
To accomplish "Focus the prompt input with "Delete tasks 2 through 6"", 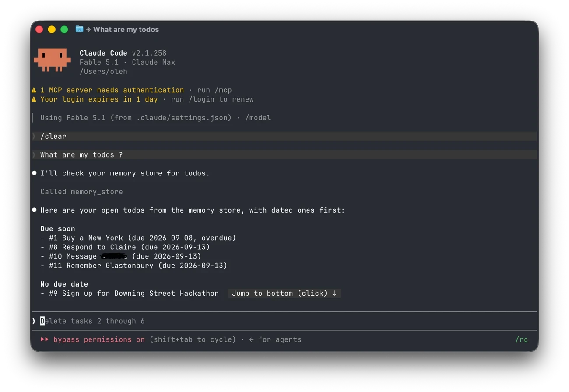I will 284,321.
